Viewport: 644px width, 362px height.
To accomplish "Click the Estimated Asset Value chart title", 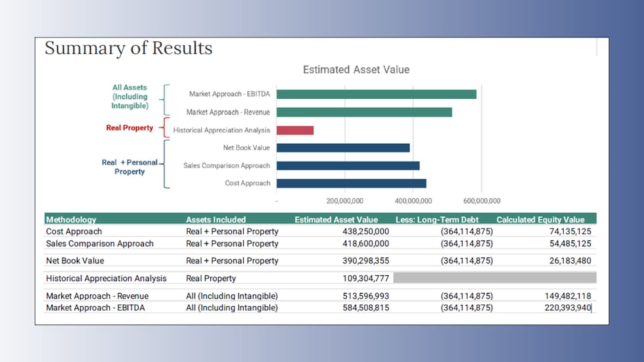I will 356,70.
